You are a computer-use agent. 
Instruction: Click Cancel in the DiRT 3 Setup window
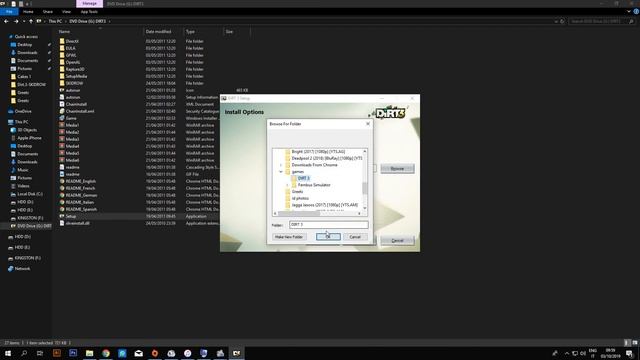coord(397,241)
